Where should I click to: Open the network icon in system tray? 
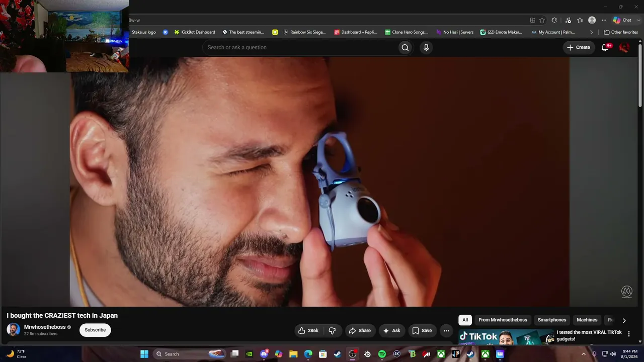(x=604, y=354)
